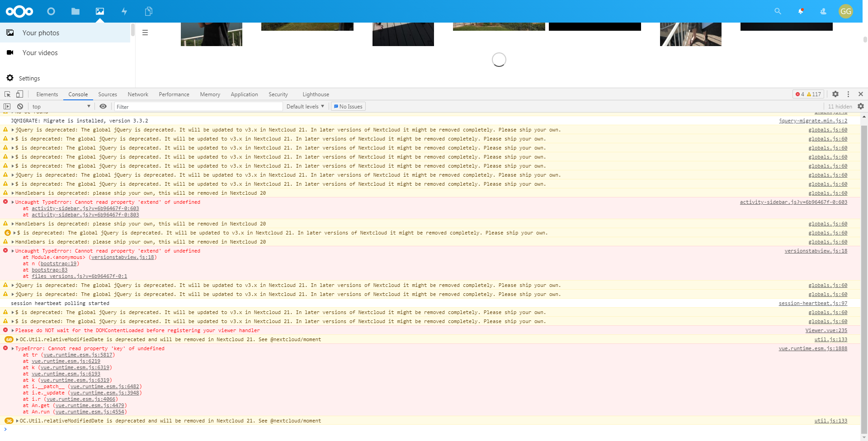This screenshot has width=868, height=441.
Task: Switch to the Performance tab
Action: point(174,94)
